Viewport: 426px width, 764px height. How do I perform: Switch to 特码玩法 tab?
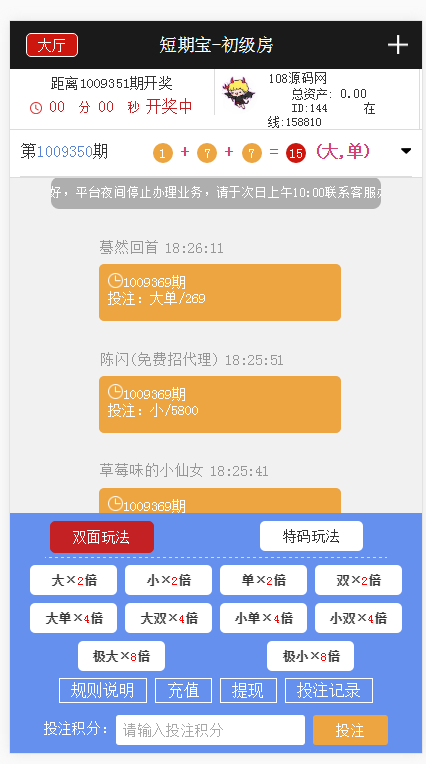pos(311,536)
